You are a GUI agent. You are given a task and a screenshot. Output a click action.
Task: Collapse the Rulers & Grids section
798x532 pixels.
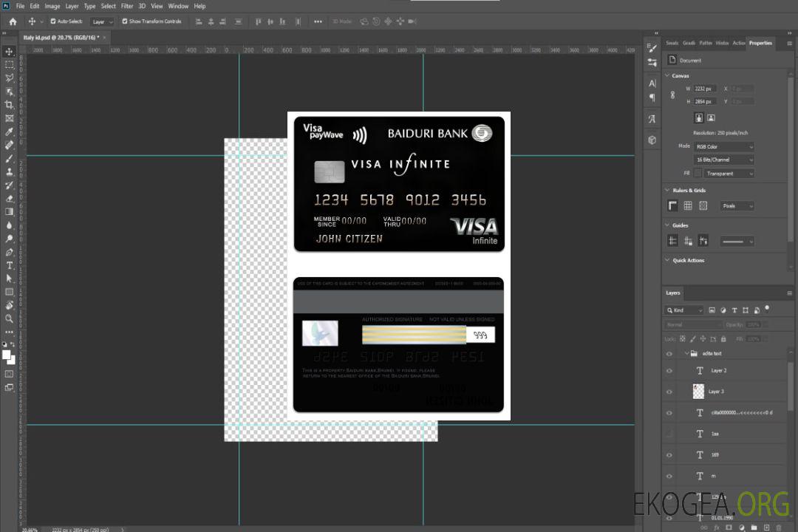tap(667, 190)
